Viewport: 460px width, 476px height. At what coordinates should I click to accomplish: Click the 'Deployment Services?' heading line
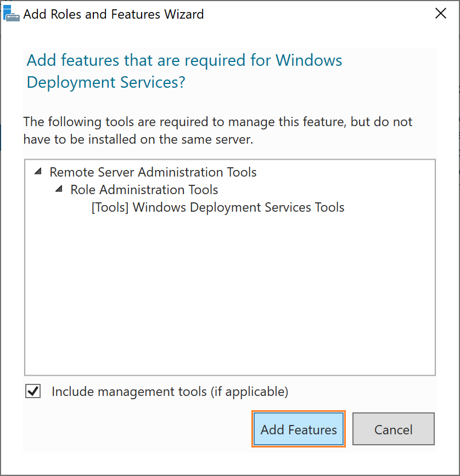(106, 82)
